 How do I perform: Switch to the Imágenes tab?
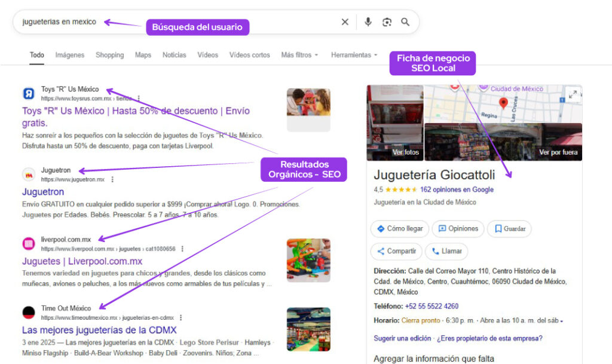point(70,55)
